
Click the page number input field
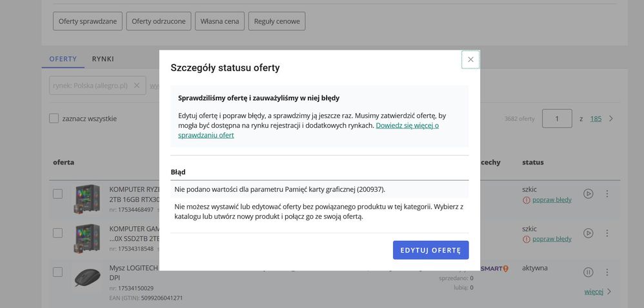pos(557,118)
